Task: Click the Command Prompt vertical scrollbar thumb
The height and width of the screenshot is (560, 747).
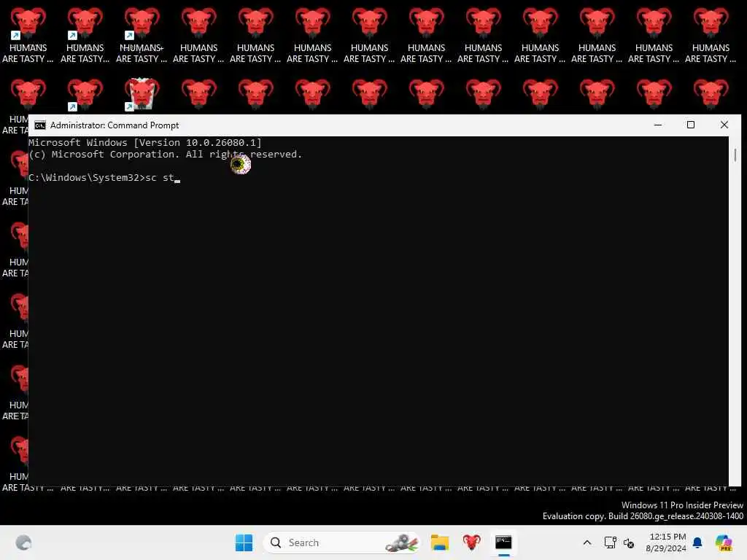Action: (735, 155)
